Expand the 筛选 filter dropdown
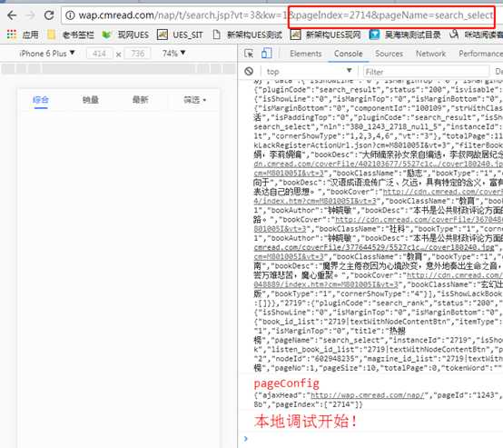The image size is (503, 448). pyautogui.click(x=194, y=100)
